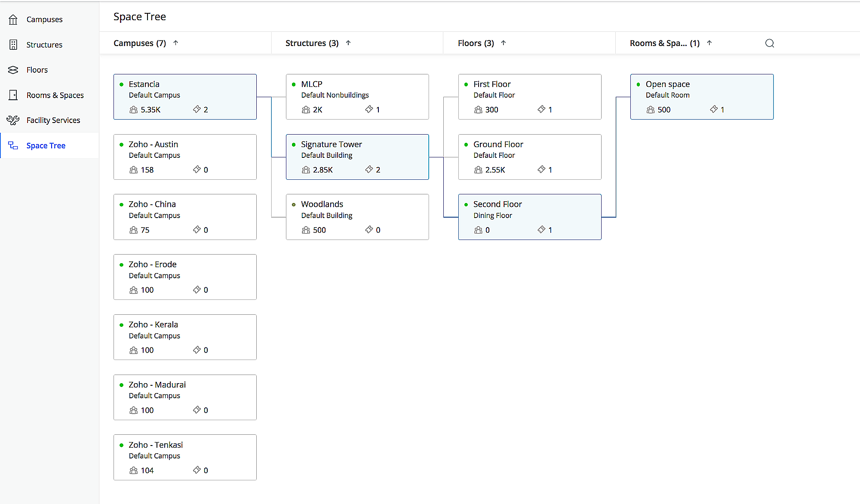Open the Ground Floor card
Viewport: 860px width, 504px height.
(x=529, y=157)
